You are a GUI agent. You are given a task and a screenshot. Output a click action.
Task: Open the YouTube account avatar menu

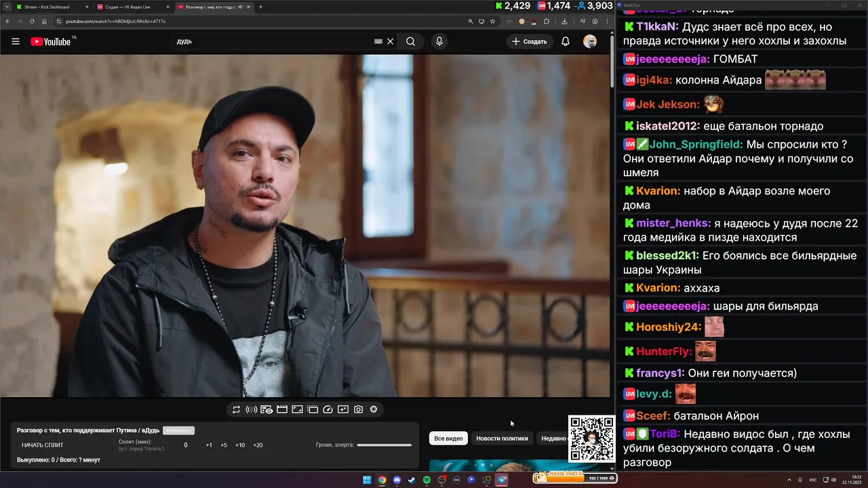590,41
